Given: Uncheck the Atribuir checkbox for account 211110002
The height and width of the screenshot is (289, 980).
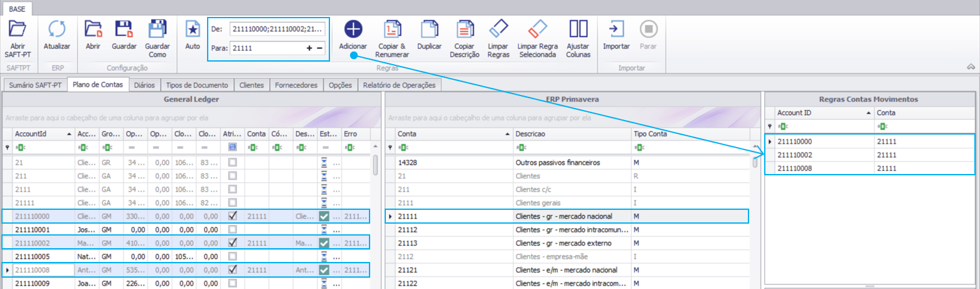Looking at the screenshot, I should [233, 242].
